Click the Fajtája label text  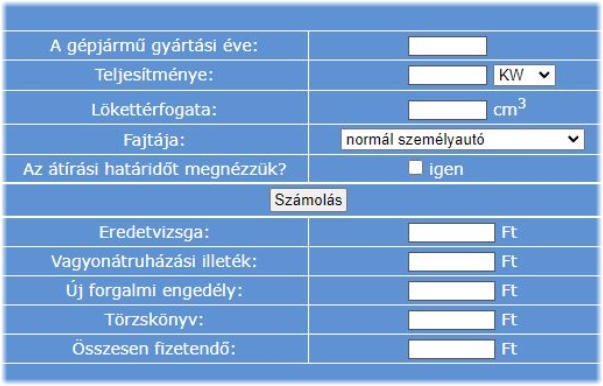[154, 140]
